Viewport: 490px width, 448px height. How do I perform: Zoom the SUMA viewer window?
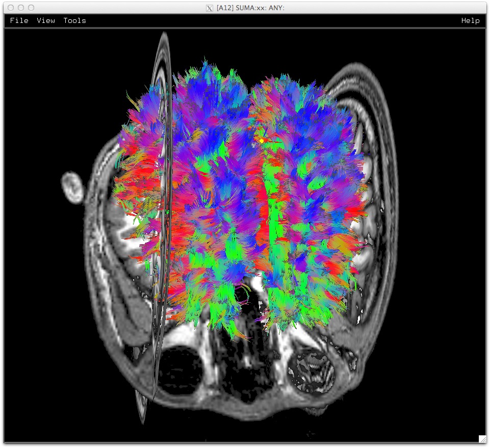point(31,8)
